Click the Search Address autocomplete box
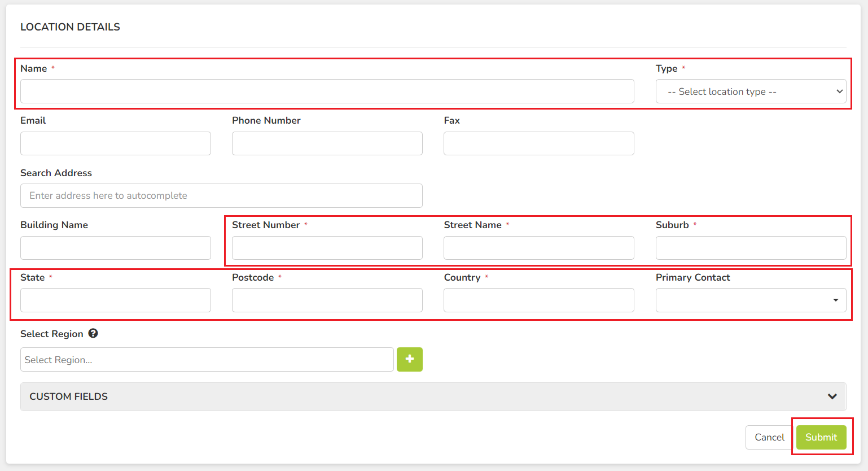The image size is (868, 471). click(221, 195)
